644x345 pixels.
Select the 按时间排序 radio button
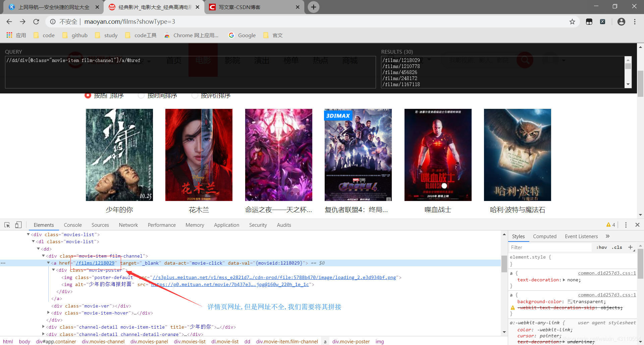tap(141, 95)
